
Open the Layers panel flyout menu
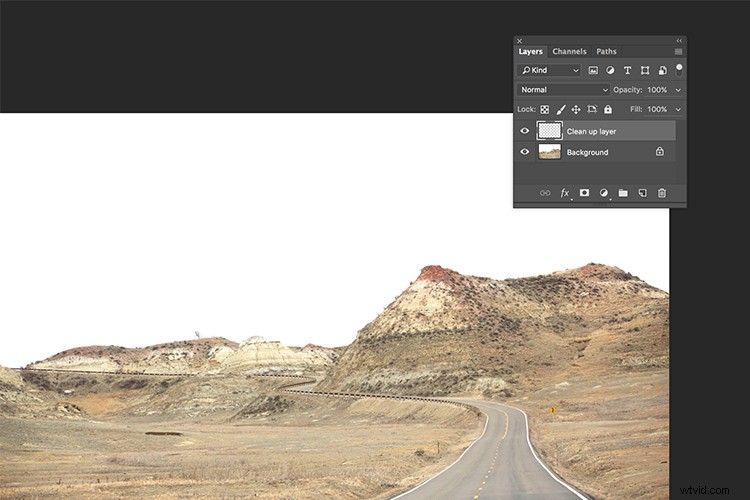(x=678, y=52)
